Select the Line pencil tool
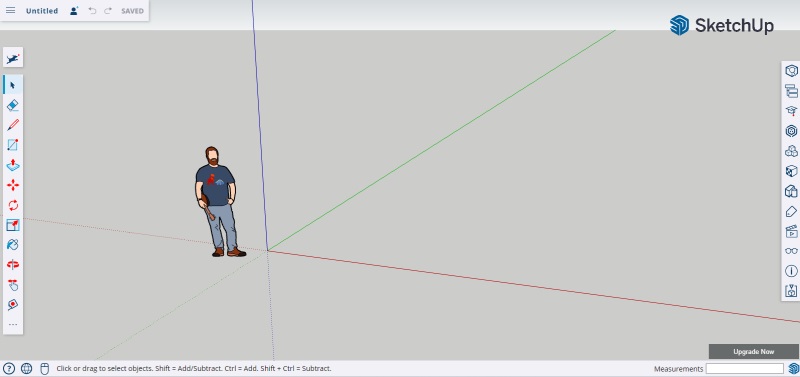 [13, 125]
